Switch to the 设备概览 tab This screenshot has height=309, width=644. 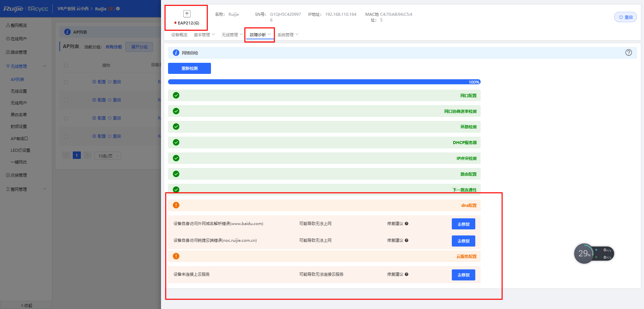pyautogui.click(x=179, y=35)
